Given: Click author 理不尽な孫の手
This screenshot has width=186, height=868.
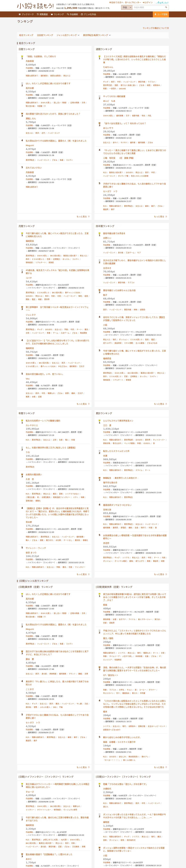Looking at the screenshot, I should pos(110,482).
